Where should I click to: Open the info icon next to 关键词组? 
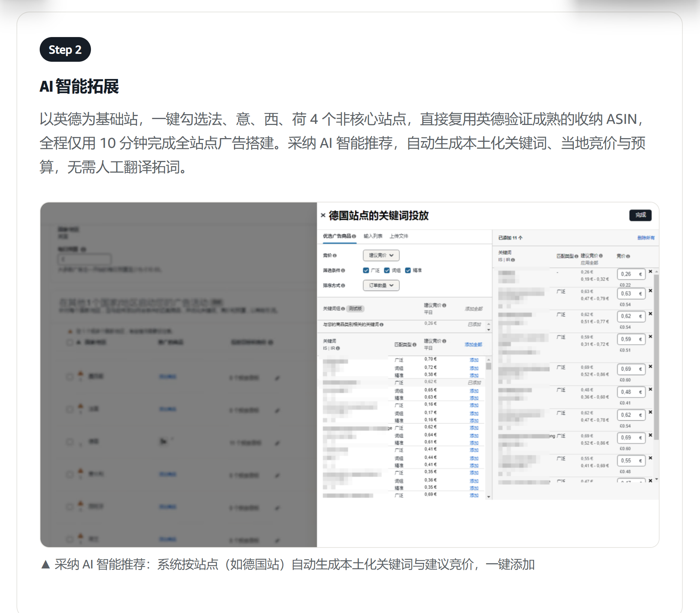(x=343, y=309)
